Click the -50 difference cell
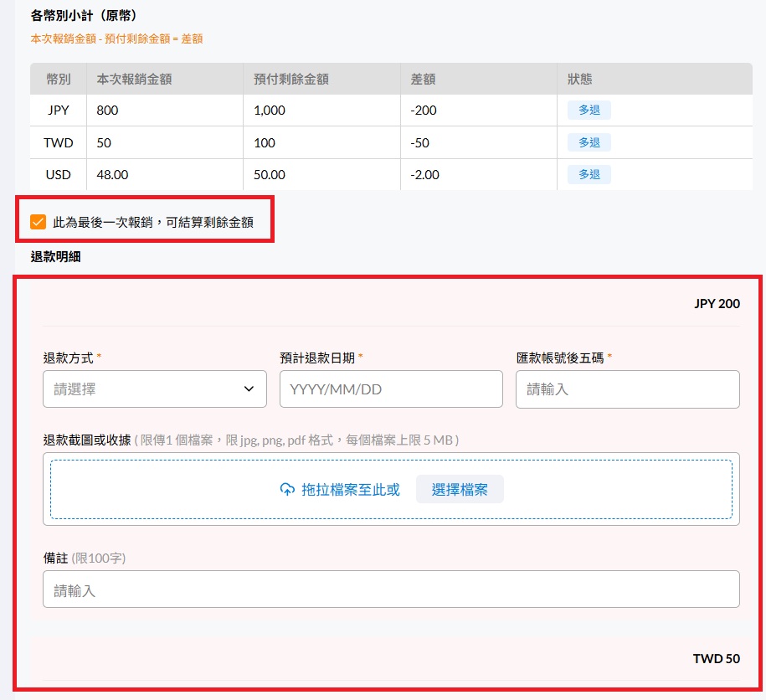 point(479,142)
